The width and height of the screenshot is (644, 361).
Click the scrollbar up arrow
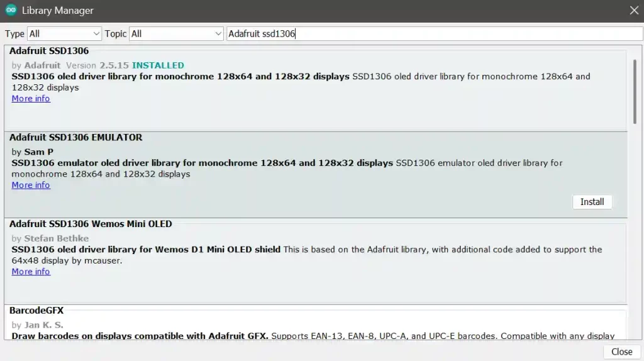coord(635,49)
